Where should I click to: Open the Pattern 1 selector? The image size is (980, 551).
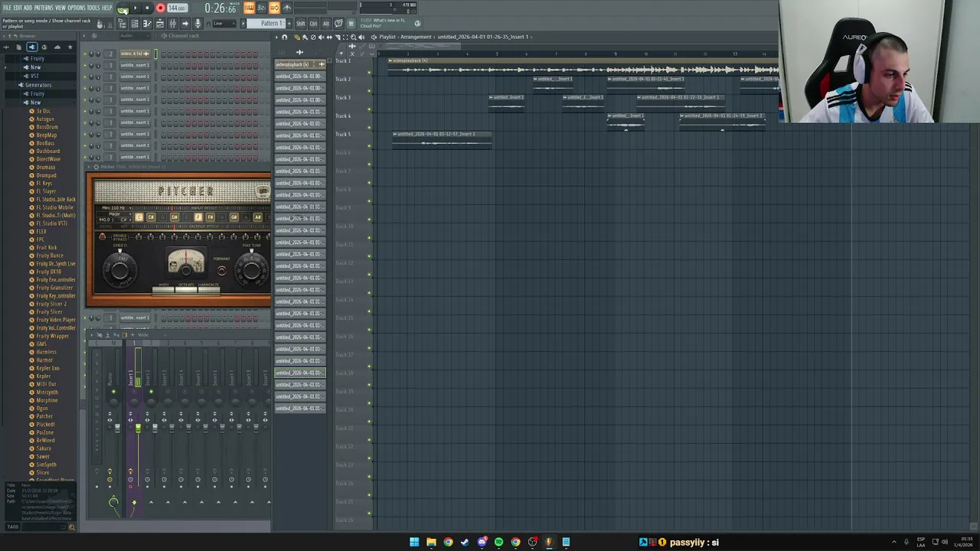pyautogui.click(x=267, y=24)
